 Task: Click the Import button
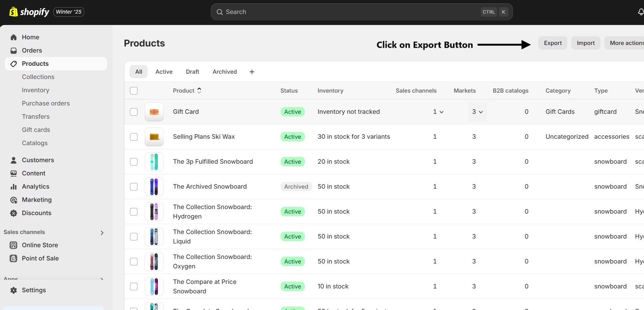[585, 43]
